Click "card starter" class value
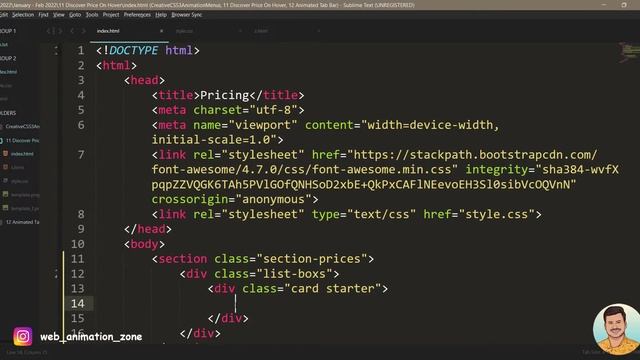 [x=332, y=289]
